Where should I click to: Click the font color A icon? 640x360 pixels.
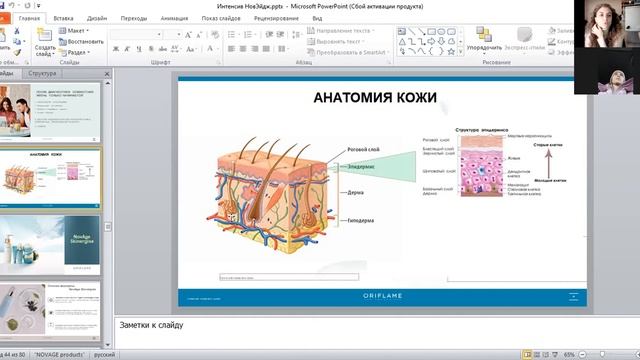(x=210, y=49)
